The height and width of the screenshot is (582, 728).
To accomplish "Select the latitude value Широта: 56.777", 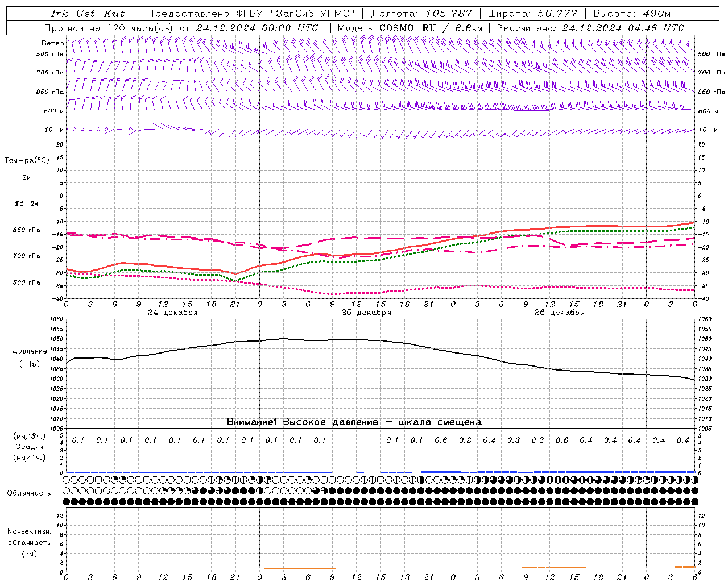I will pyautogui.click(x=533, y=14).
